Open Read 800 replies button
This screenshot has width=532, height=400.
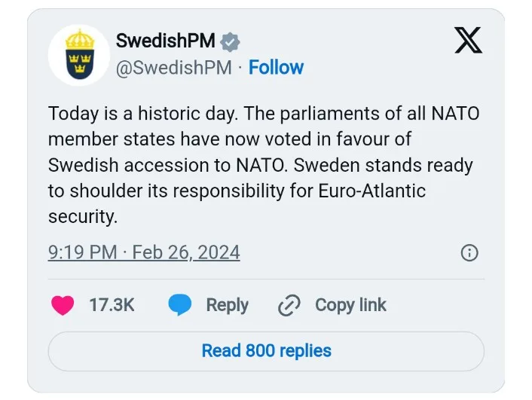coord(266,350)
